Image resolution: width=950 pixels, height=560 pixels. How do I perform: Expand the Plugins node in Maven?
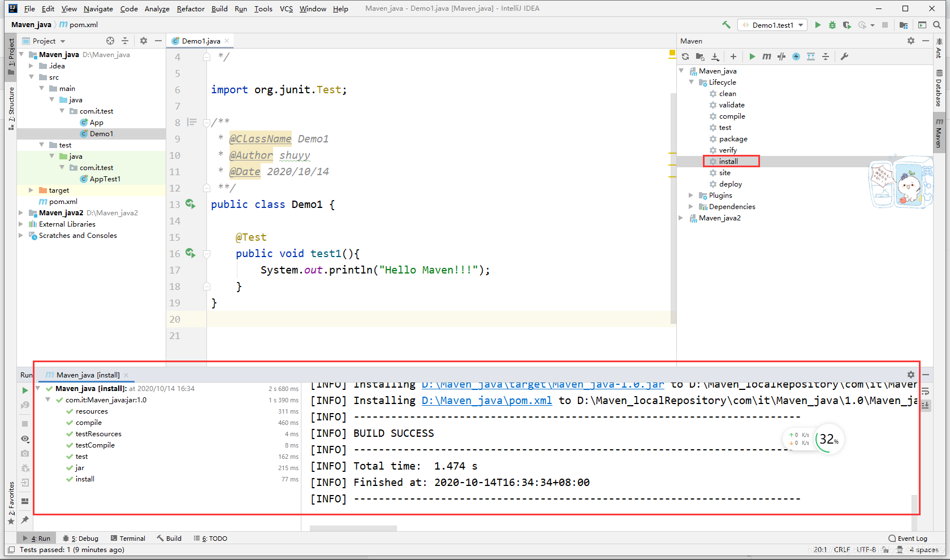tap(692, 196)
